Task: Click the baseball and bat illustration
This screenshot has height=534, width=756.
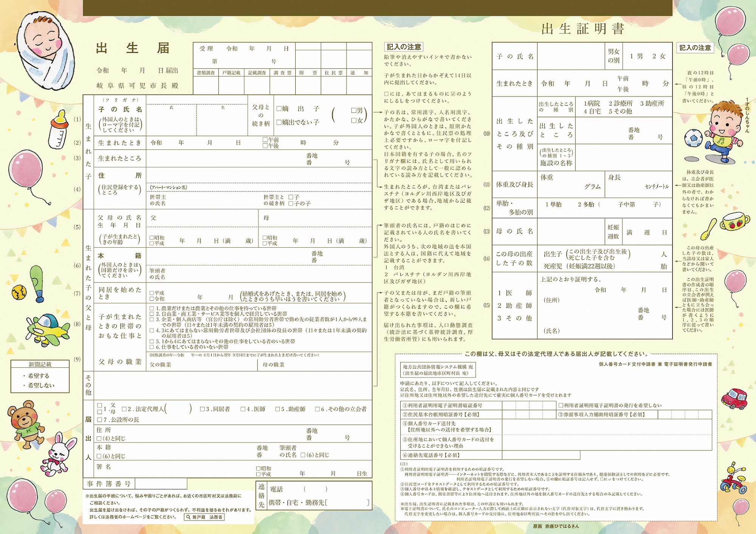Action: point(28,283)
